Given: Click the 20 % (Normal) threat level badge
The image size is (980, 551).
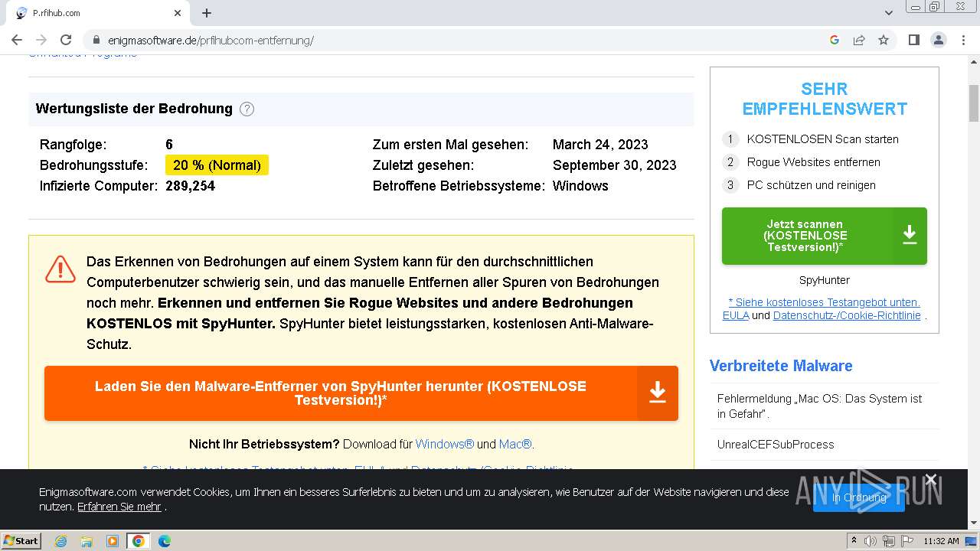Looking at the screenshot, I should coord(217,165).
